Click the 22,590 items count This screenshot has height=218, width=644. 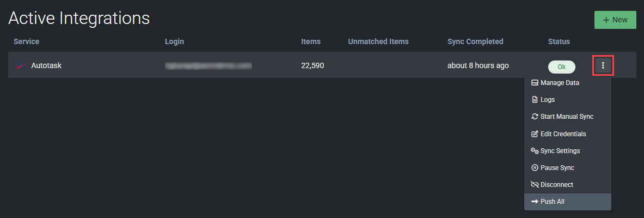(312, 66)
